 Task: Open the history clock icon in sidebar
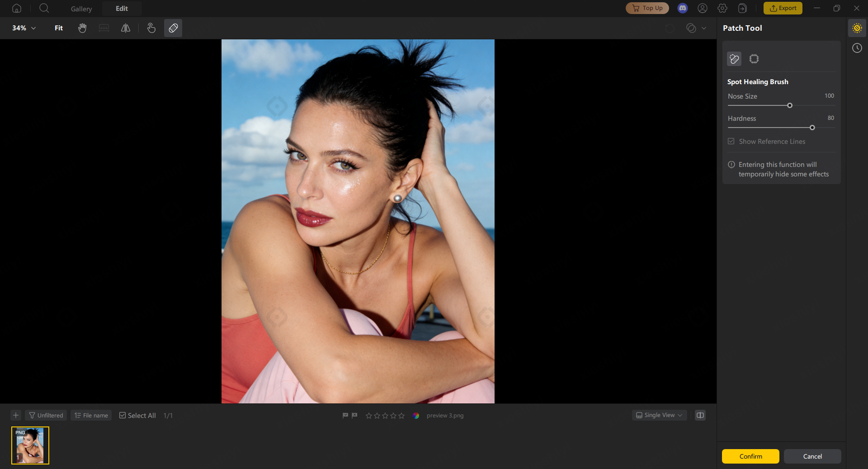tap(857, 48)
